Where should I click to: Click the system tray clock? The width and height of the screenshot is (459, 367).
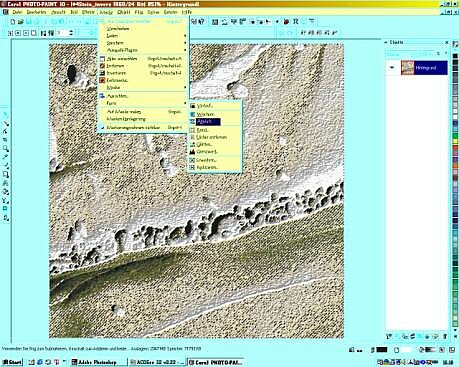(x=448, y=362)
